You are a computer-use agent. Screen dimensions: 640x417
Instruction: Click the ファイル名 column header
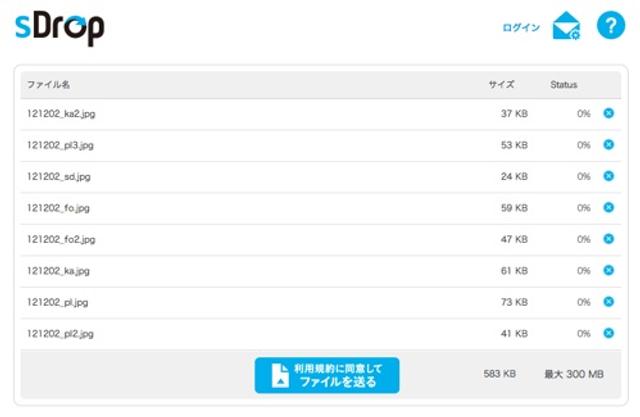tap(48, 85)
